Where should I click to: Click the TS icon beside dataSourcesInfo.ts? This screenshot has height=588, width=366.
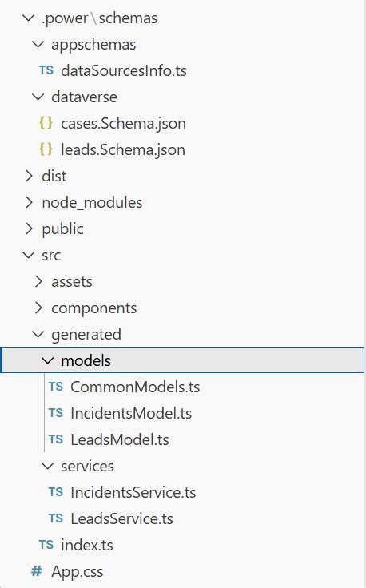[46, 70]
